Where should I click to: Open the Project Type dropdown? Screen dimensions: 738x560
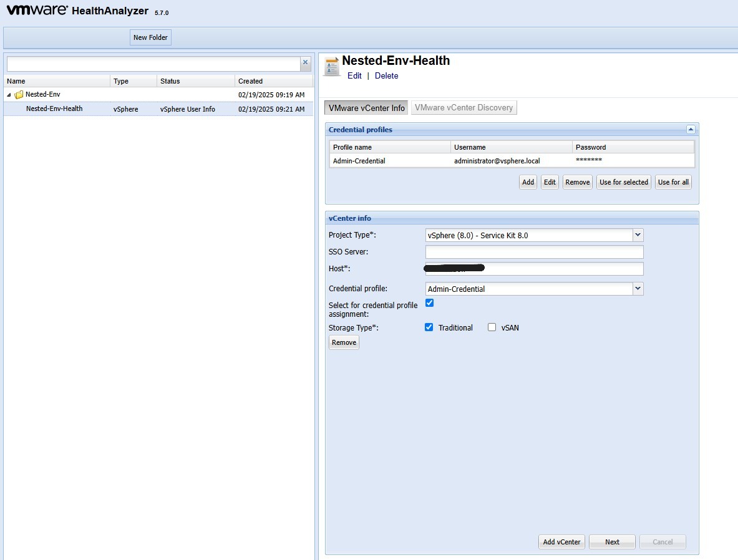(x=638, y=235)
